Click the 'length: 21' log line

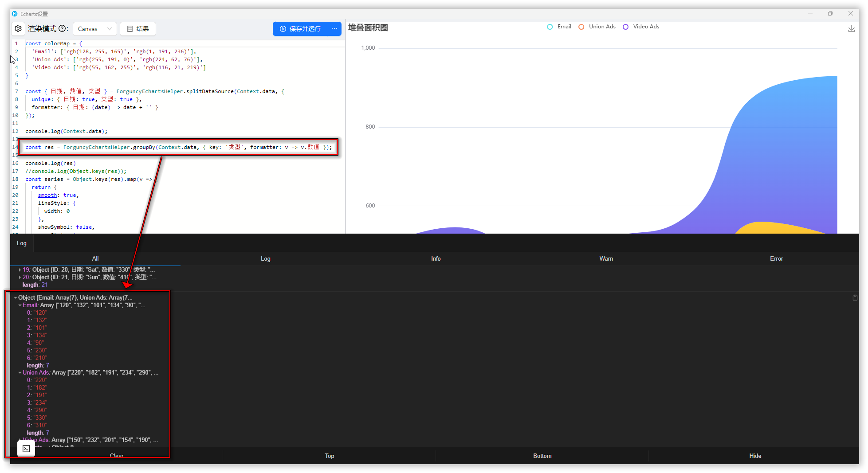pos(35,285)
